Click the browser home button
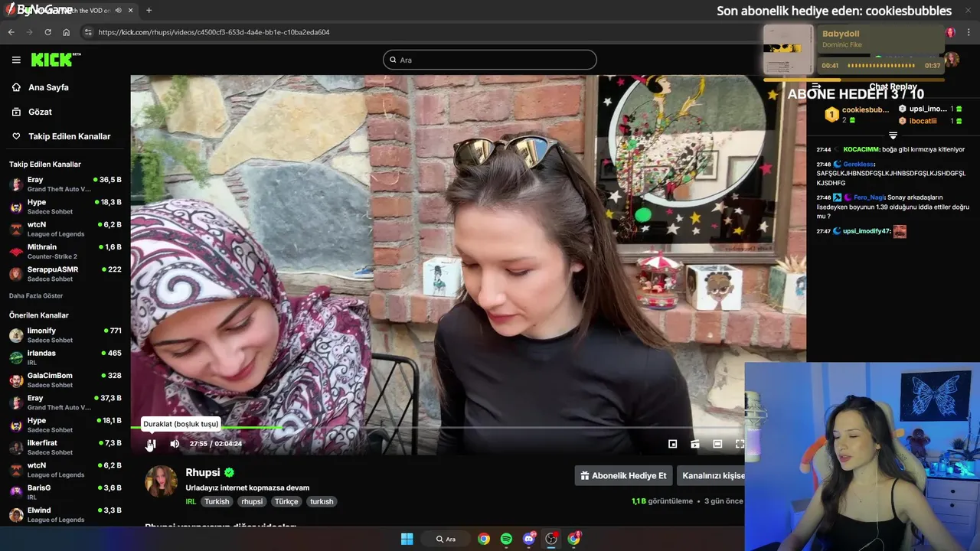The image size is (980, 551). point(67,32)
